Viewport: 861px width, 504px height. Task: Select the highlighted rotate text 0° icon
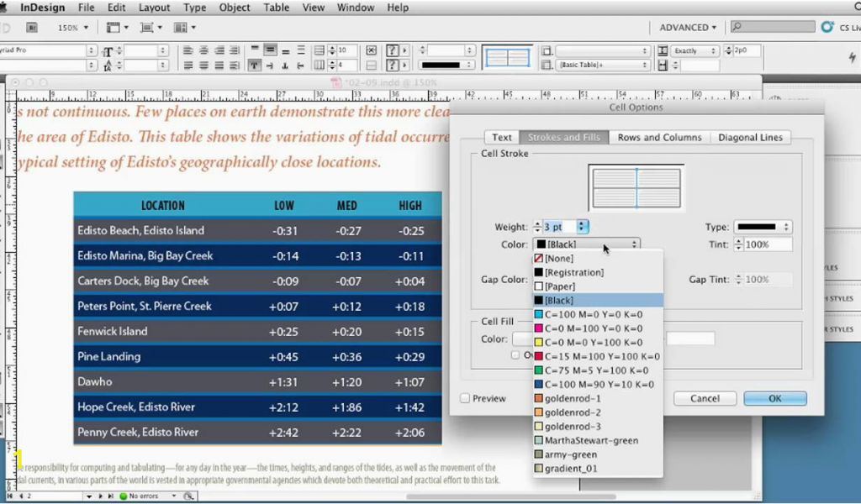(x=254, y=66)
